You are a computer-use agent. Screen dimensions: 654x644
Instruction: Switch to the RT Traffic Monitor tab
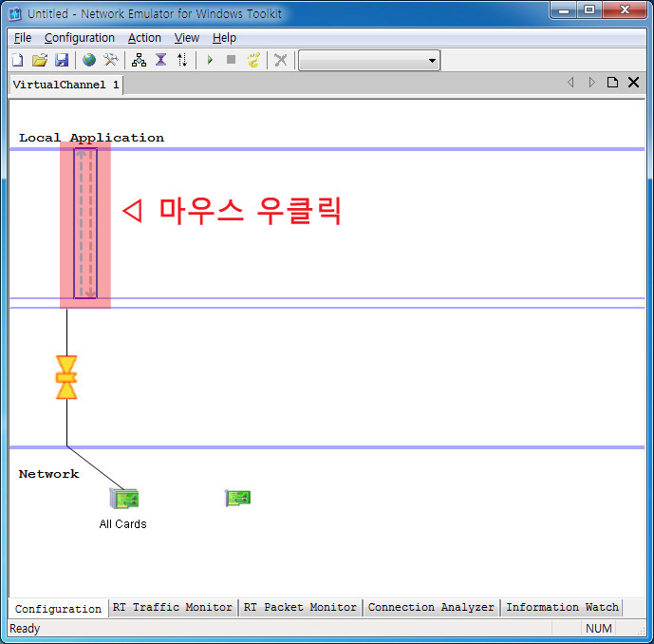pos(172,607)
